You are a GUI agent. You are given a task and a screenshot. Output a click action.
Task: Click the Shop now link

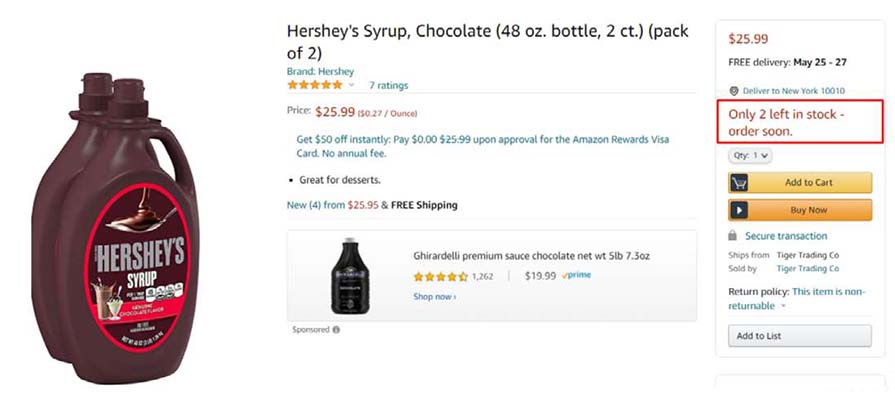point(434,297)
